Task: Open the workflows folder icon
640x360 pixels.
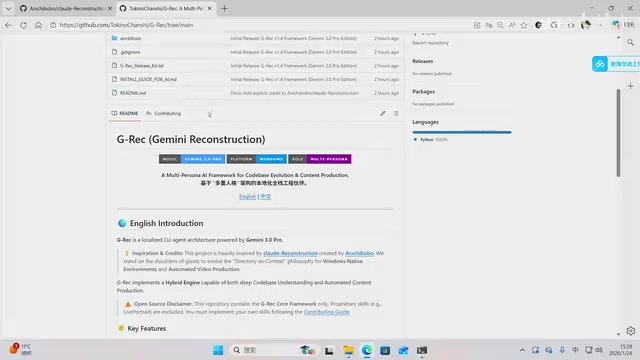Action: (114, 38)
